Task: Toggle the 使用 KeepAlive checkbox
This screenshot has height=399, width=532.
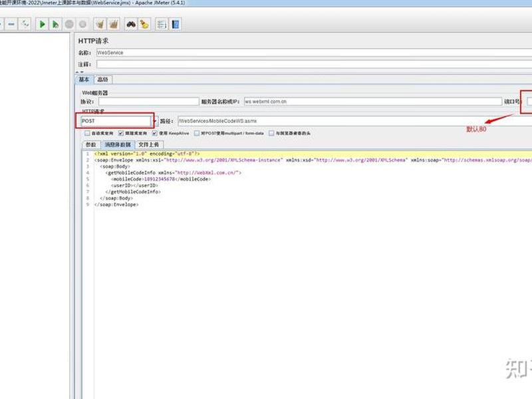Action: point(155,134)
